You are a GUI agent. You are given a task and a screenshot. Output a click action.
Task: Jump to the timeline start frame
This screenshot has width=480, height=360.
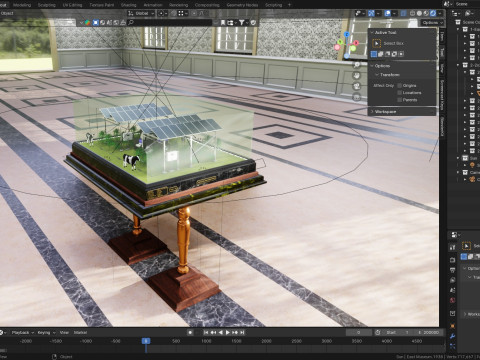pos(206,332)
